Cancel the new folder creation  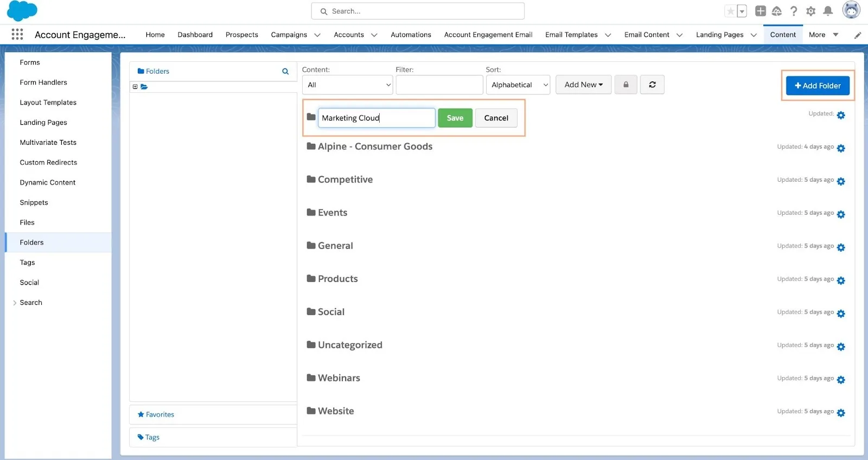coord(496,118)
